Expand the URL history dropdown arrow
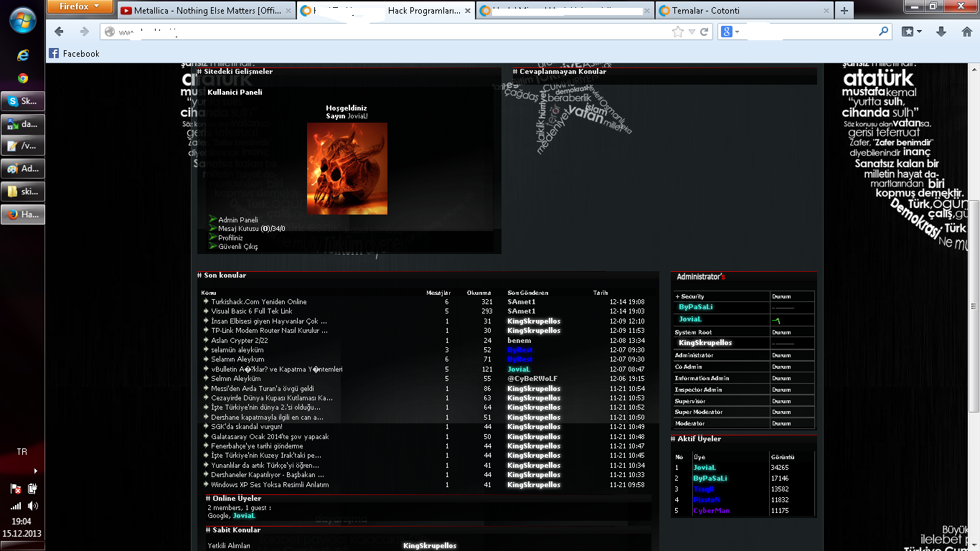This screenshot has height=551, width=980. [x=692, y=32]
